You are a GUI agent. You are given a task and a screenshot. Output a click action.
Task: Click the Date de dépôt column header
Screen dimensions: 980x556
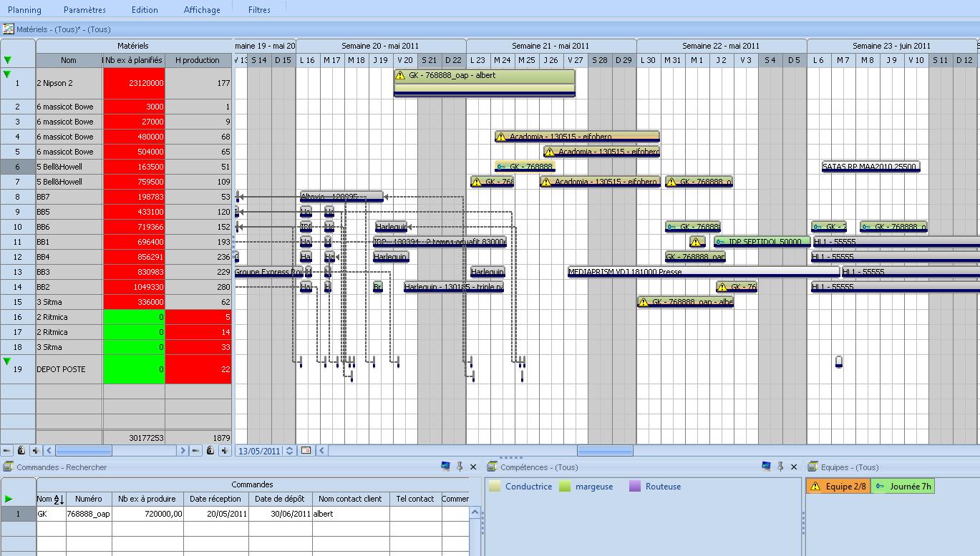point(280,499)
